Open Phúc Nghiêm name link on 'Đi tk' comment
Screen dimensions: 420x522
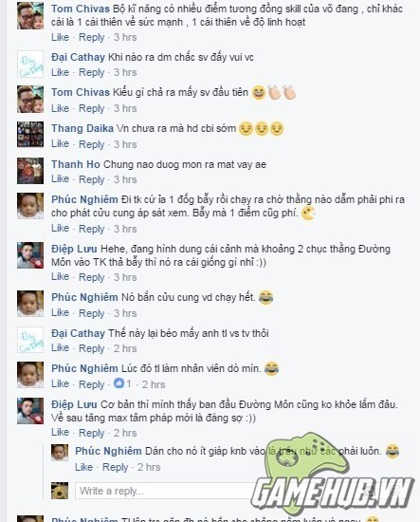tap(84, 199)
